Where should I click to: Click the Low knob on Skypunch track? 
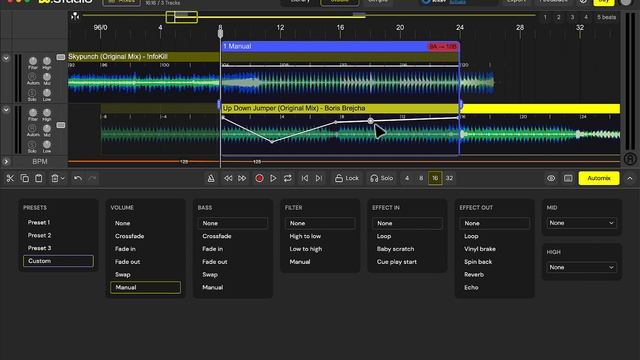click(47, 93)
